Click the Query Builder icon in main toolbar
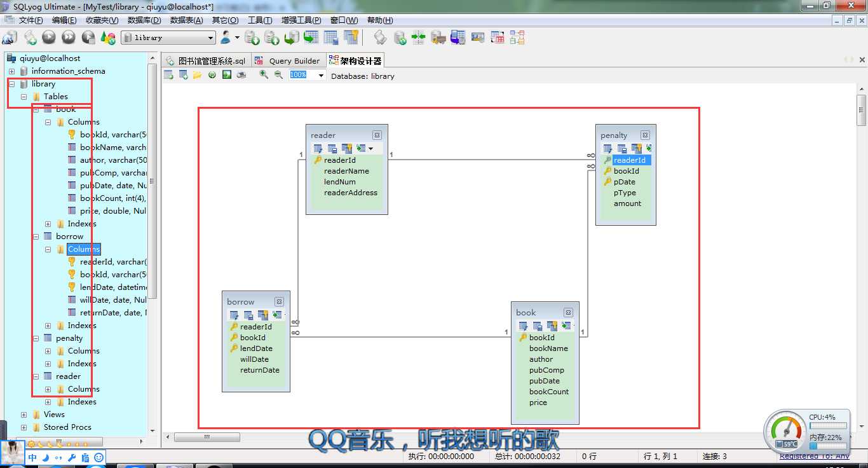The height and width of the screenshot is (468, 868). tap(497, 38)
